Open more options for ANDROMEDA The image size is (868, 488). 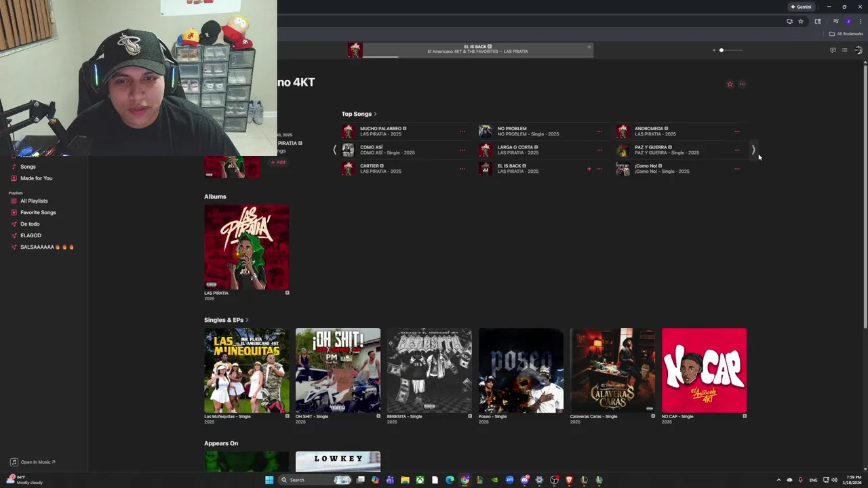[737, 131]
